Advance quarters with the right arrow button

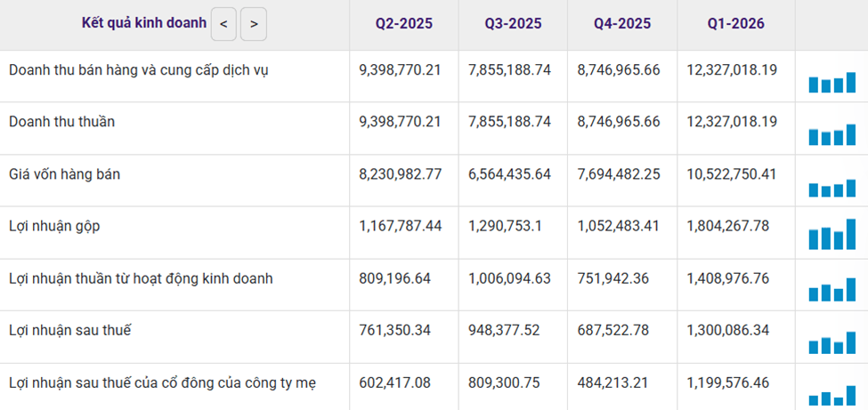point(254,24)
